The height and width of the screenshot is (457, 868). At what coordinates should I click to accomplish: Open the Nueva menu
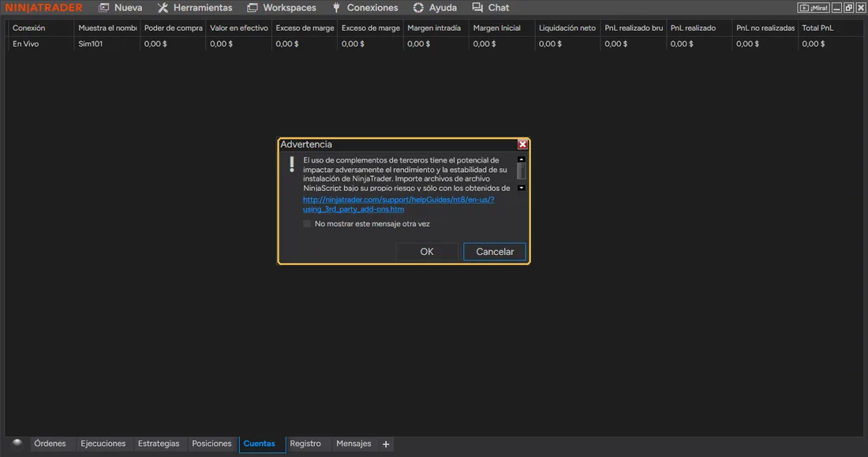[x=121, y=8]
